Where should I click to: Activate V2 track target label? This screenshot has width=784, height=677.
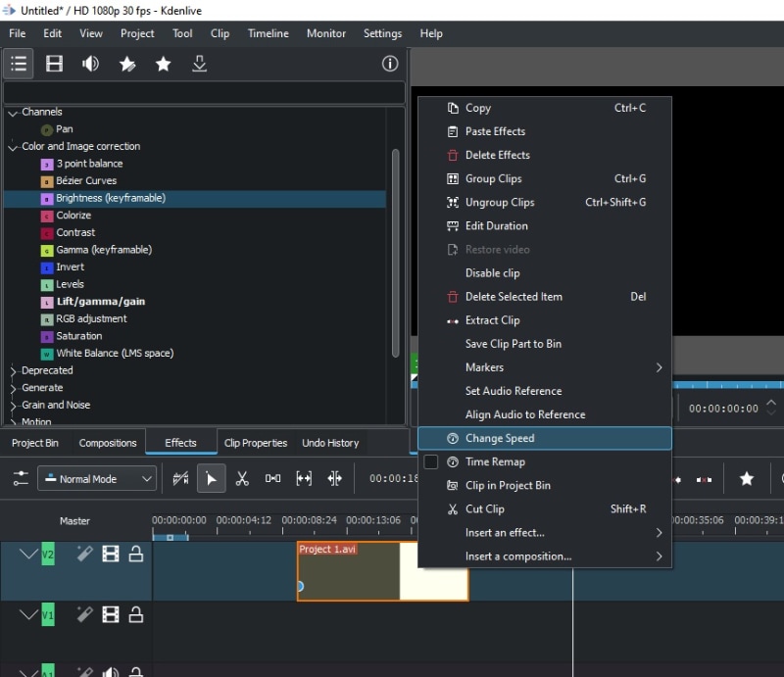[48, 554]
